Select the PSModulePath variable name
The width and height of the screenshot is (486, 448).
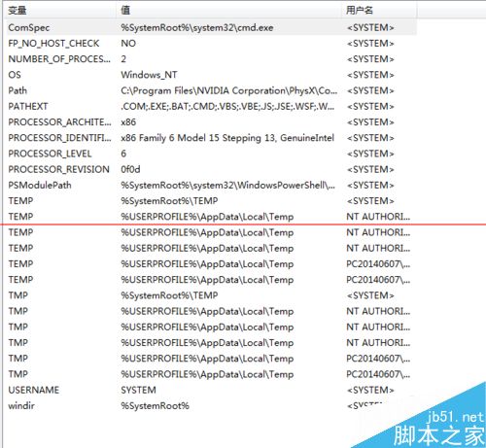(x=40, y=186)
